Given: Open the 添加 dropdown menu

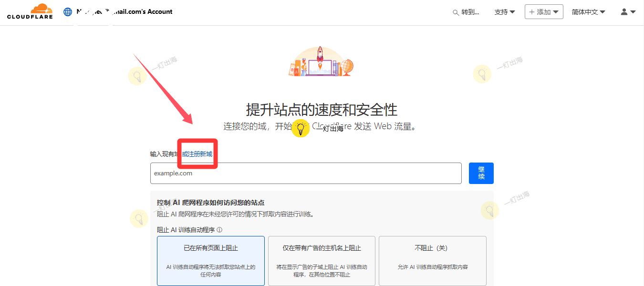Looking at the screenshot, I should (544, 12).
